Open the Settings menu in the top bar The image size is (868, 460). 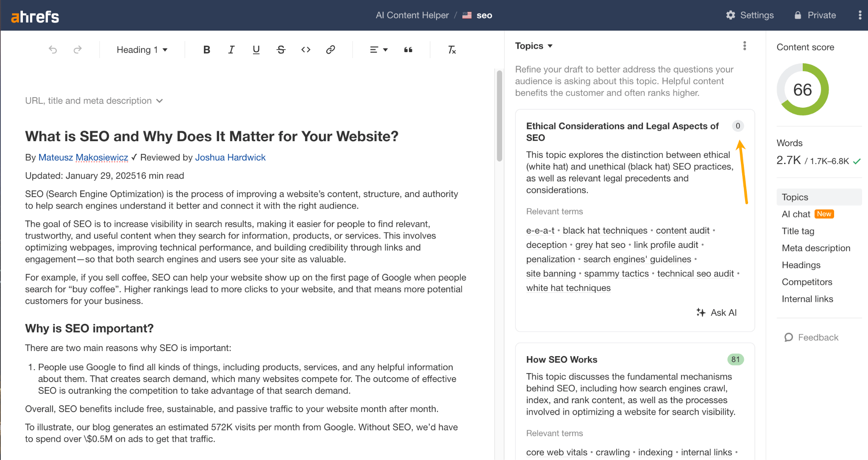coord(750,15)
